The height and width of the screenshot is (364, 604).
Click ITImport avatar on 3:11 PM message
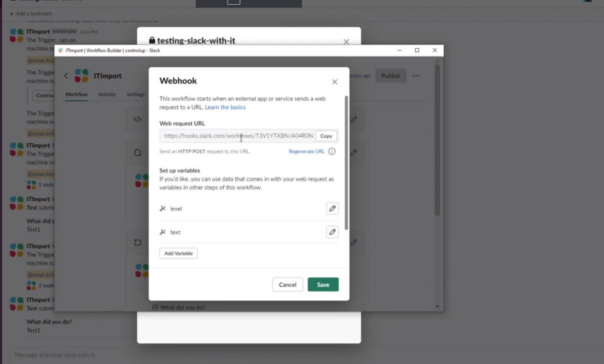16,35
